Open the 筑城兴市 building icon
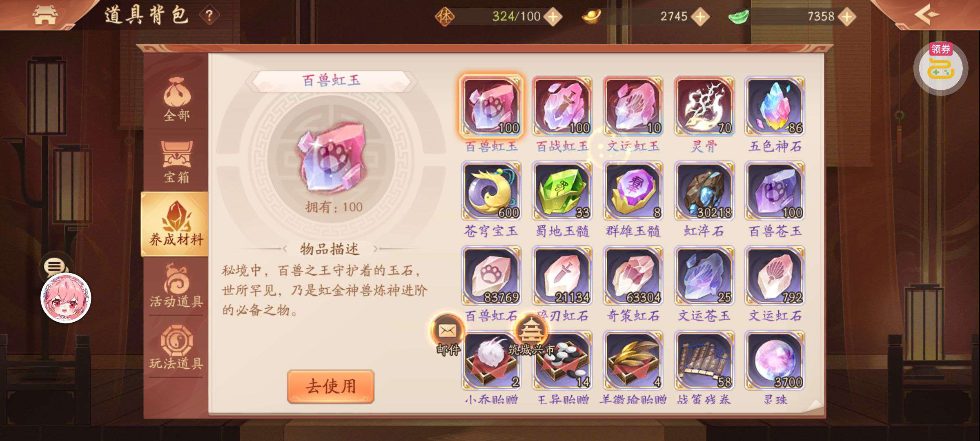 [x=531, y=334]
